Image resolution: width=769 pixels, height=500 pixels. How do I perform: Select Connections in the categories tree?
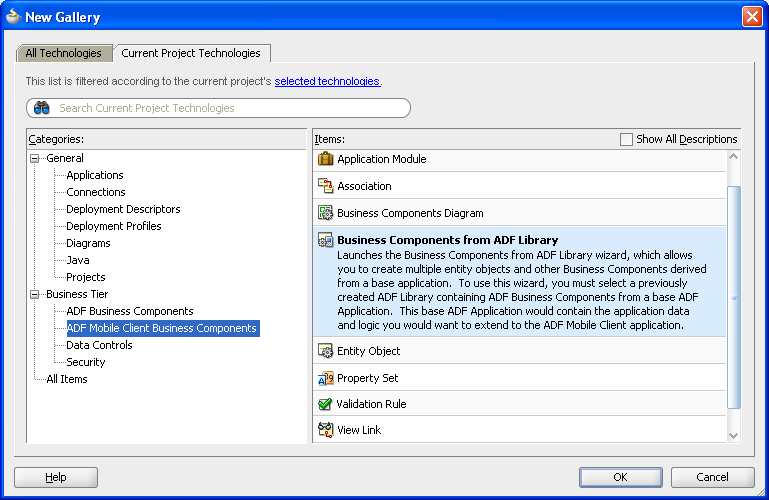point(96,192)
